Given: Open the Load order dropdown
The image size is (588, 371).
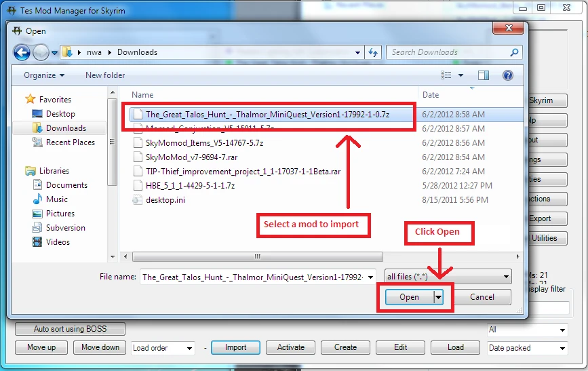Looking at the screenshot, I should pyautogui.click(x=163, y=348).
